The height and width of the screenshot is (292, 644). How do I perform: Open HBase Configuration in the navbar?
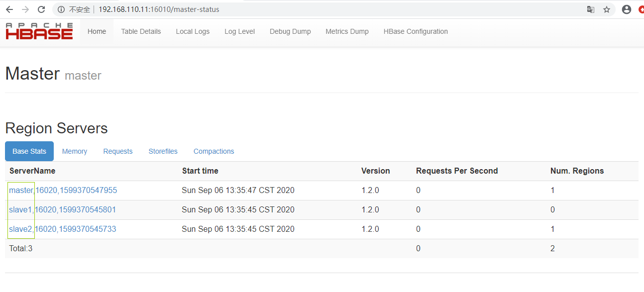click(x=416, y=31)
